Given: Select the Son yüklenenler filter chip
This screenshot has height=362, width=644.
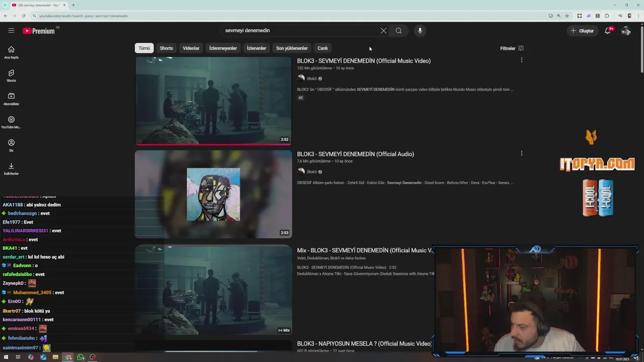Looking at the screenshot, I should [x=292, y=48].
